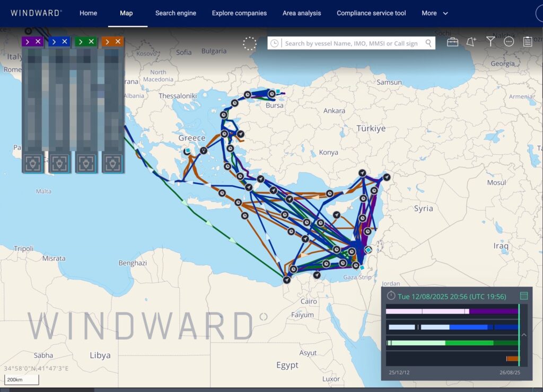This screenshot has height=392, width=543.
Task: Locate orange vessel with focus icon
Action: click(113, 163)
